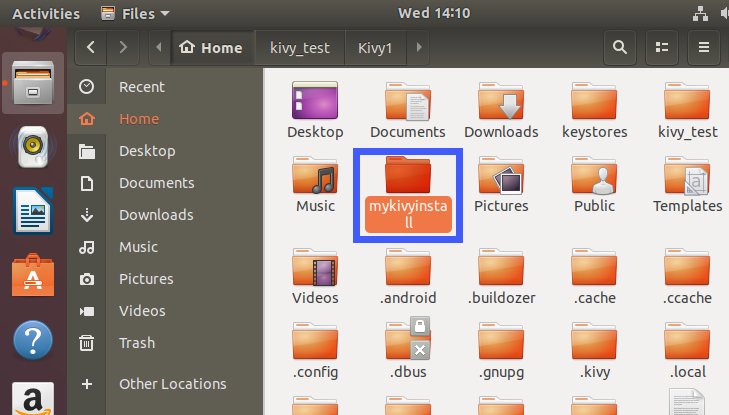The height and width of the screenshot is (415, 729).
Task: Launch Amazon from the dock
Action: tap(33, 399)
